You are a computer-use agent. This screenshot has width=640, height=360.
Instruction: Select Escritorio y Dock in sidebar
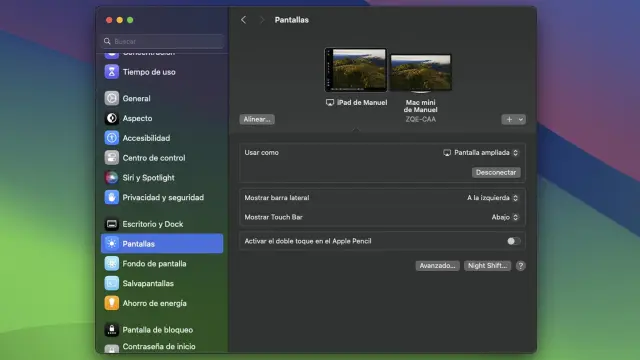162,224
